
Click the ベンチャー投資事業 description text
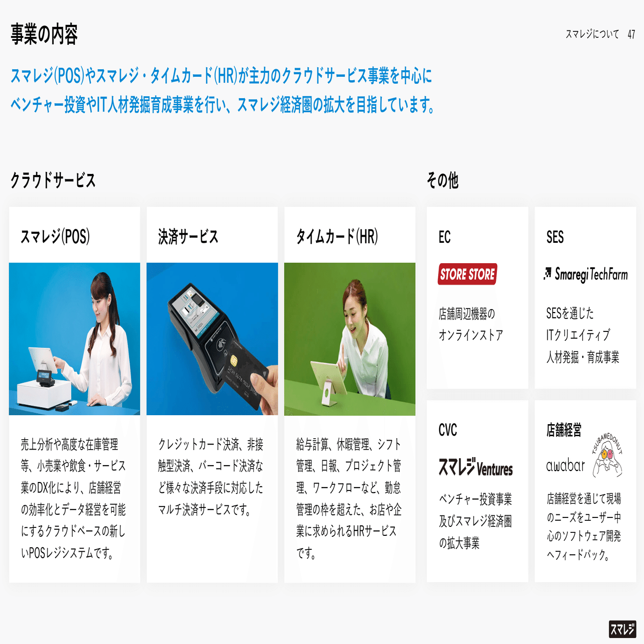475,521
